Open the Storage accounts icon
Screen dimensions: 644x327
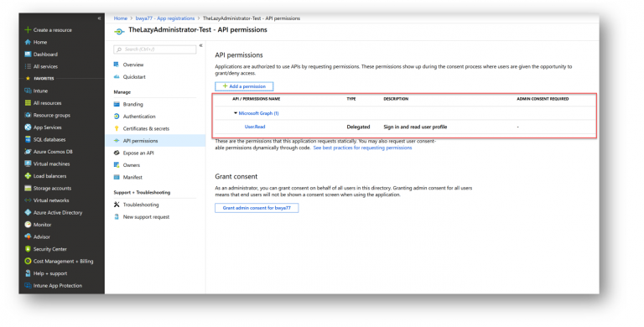click(x=28, y=188)
